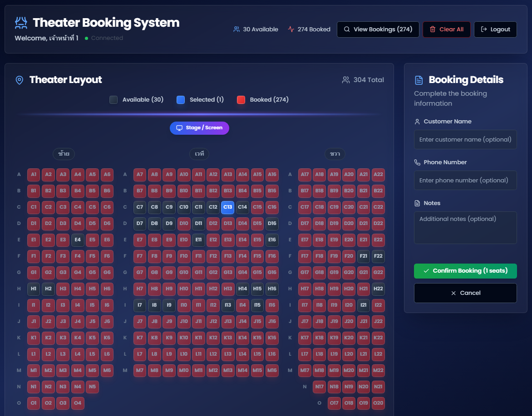Open View Bookings (274)
This screenshot has height=416, width=532.
pyautogui.click(x=378, y=29)
